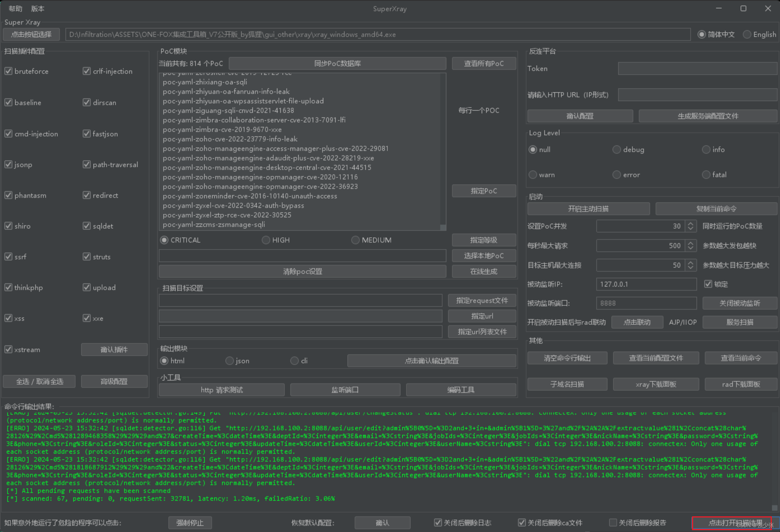Increase 设置PoC并发 value with up arrow
Viewport: 780px width, 532px height.
click(x=691, y=223)
